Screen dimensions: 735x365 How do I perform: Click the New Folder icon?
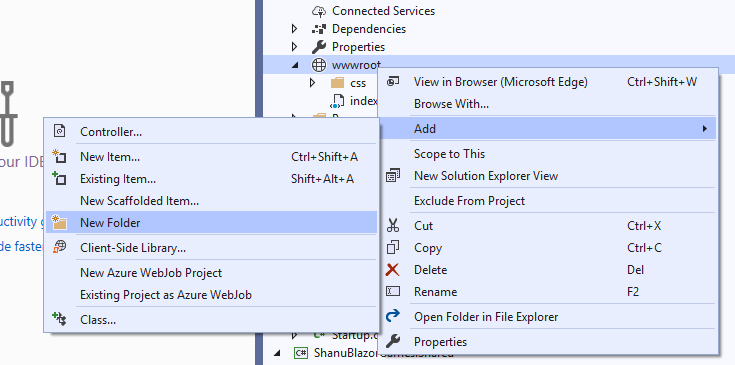[x=60, y=223]
